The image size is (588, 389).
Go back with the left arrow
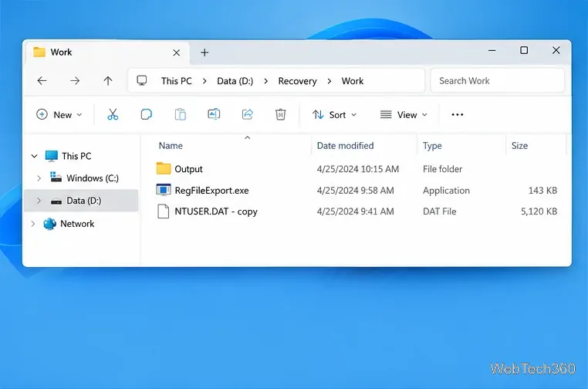[x=42, y=80]
